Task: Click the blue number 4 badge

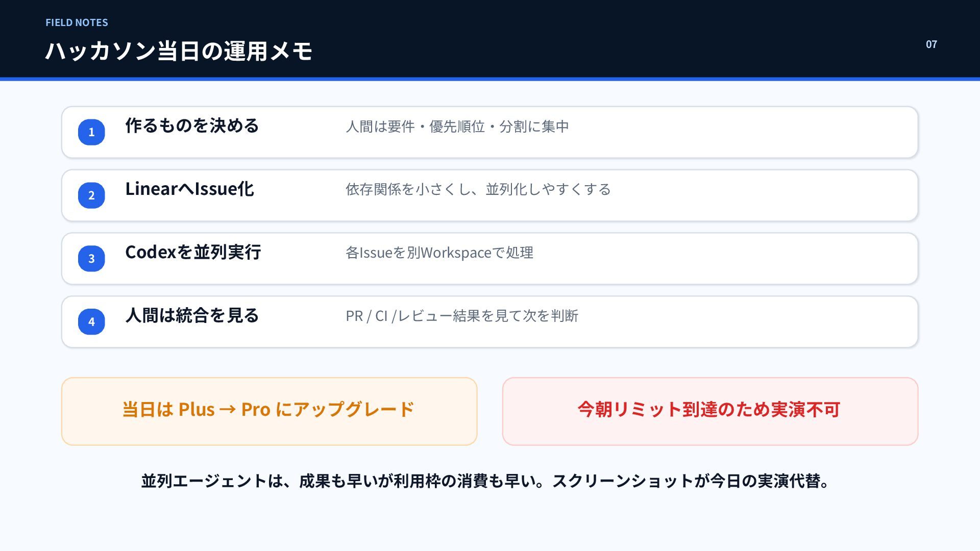Action: (x=91, y=322)
